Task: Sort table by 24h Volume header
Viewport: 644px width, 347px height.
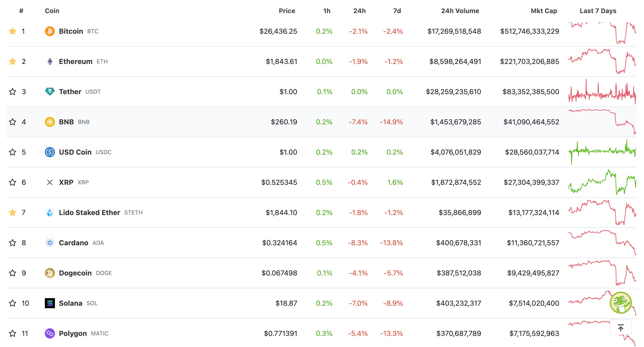Action: (460, 11)
